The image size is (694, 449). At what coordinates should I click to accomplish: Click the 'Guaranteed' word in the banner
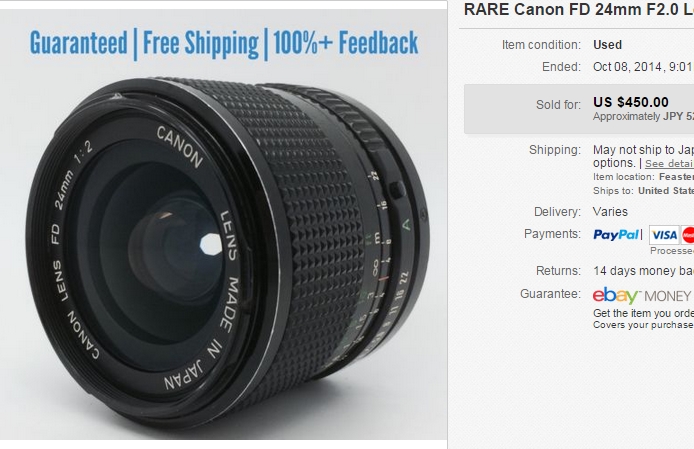(78, 43)
